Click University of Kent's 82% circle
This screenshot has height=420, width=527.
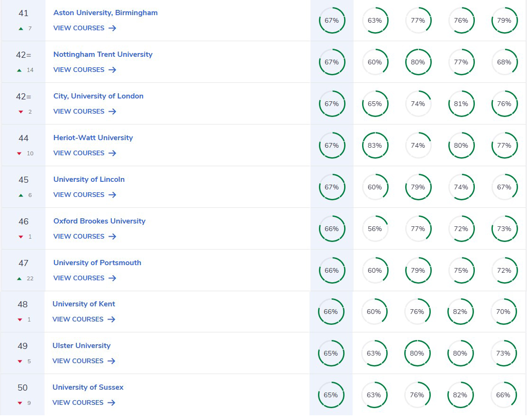coord(460,312)
